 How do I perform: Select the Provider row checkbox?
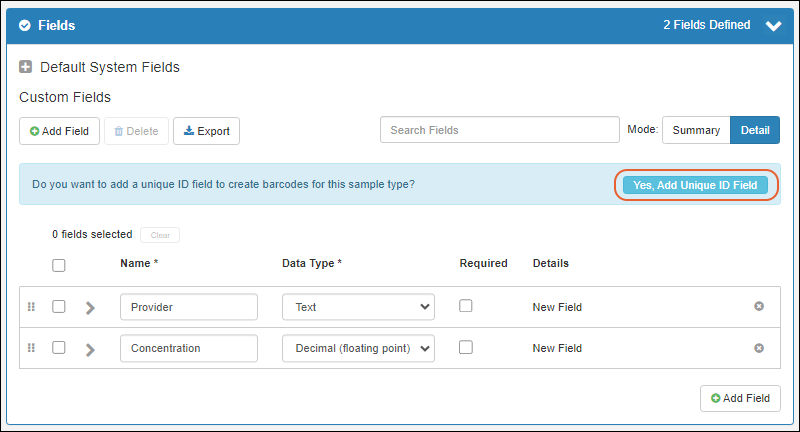[59, 307]
